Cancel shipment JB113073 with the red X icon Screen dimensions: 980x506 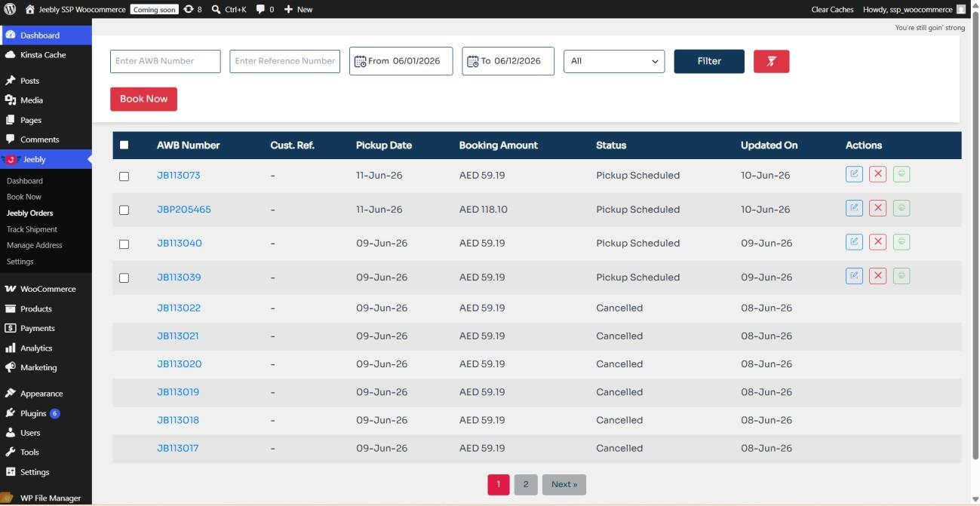click(877, 174)
